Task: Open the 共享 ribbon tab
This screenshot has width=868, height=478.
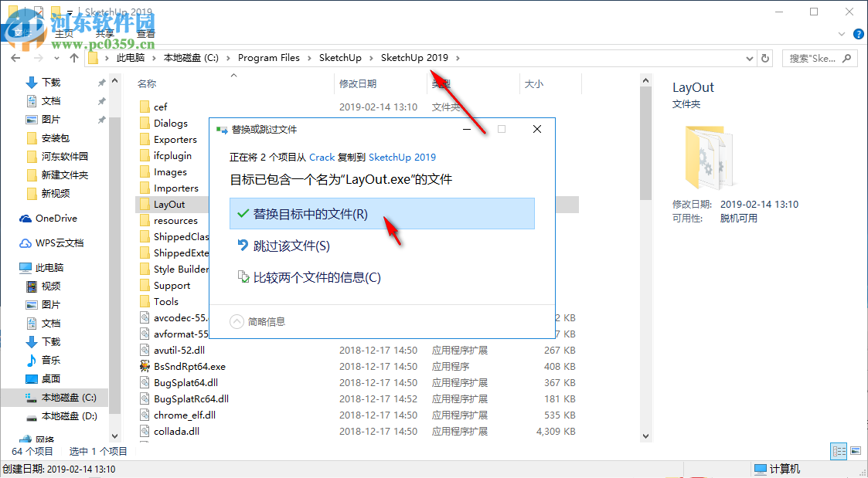Action: [104, 33]
